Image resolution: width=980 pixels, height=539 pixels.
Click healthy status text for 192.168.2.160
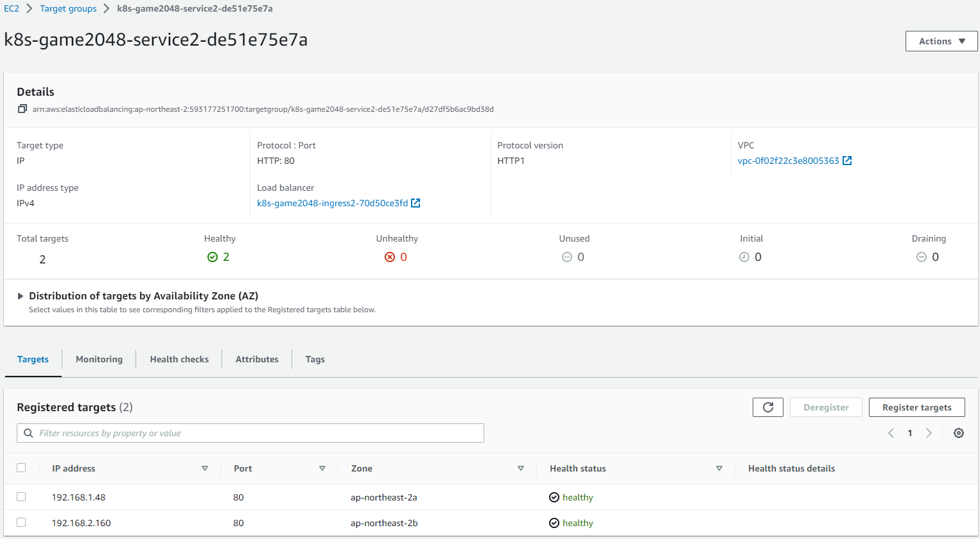click(x=578, y=523)
